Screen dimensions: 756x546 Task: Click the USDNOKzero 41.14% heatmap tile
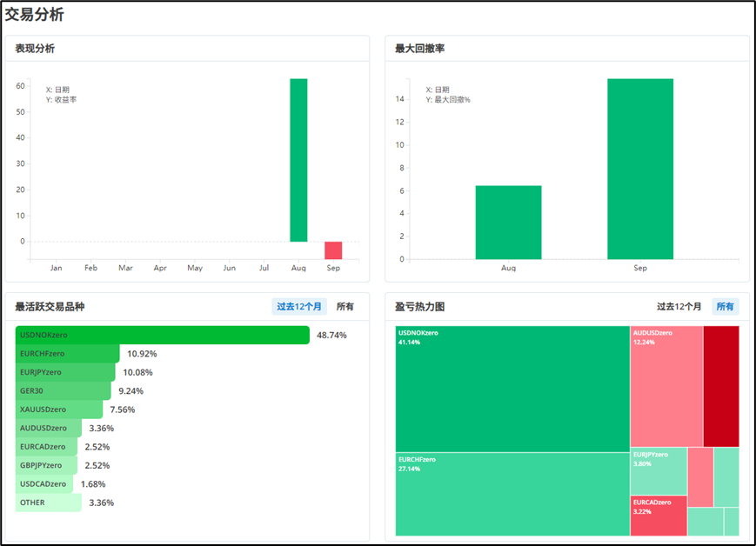(512, 390)
